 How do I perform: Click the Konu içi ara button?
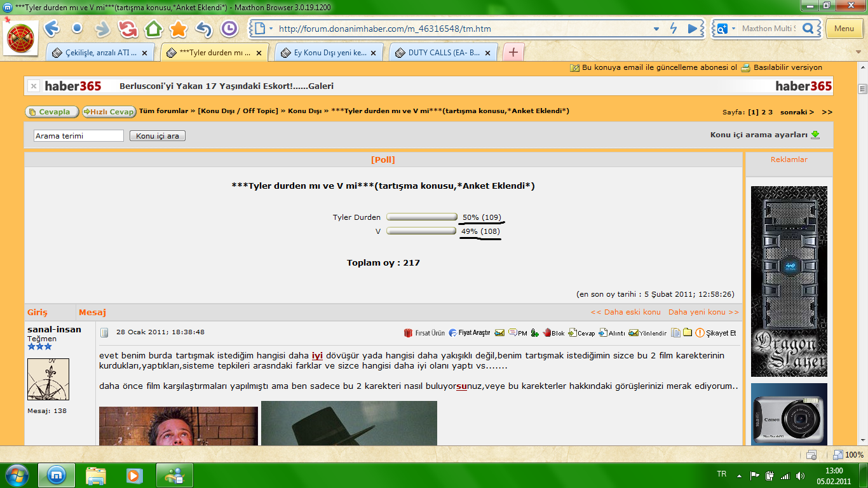pos(158,136)
